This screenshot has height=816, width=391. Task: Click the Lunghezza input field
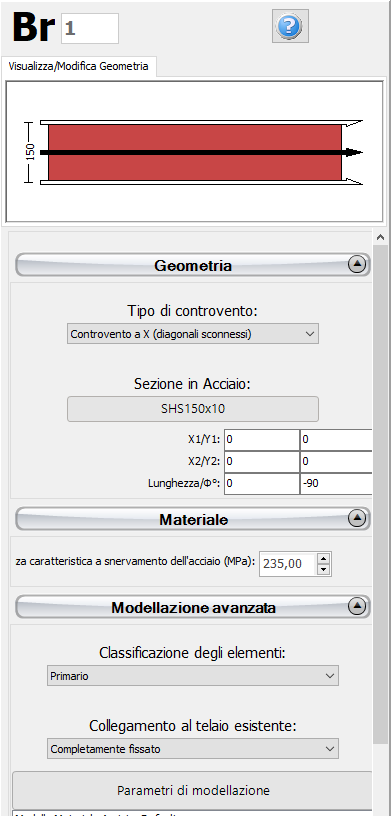(x=262, y=483)
